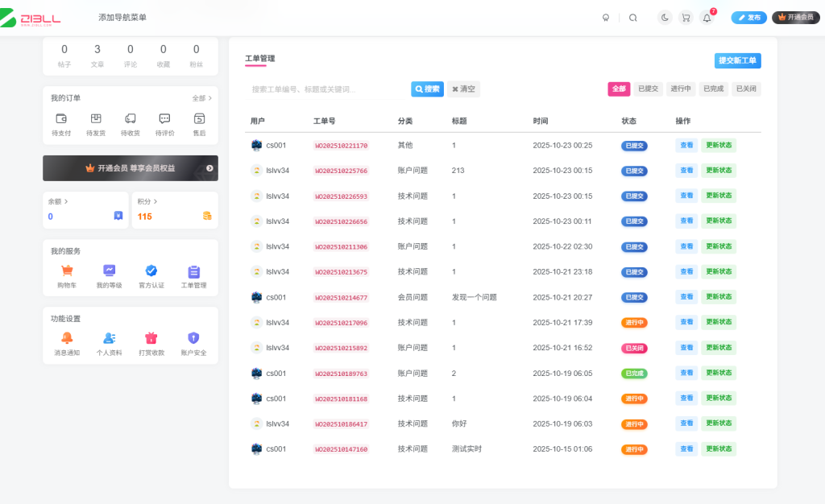Click 提交新工单 to create a ticket
This screenshot has height=504, width=825.
(x=737, y=60)
